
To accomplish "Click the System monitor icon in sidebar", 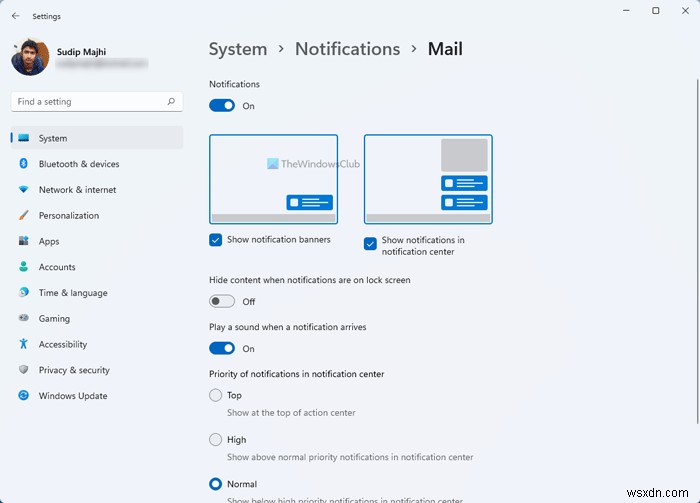I will 24,138.
